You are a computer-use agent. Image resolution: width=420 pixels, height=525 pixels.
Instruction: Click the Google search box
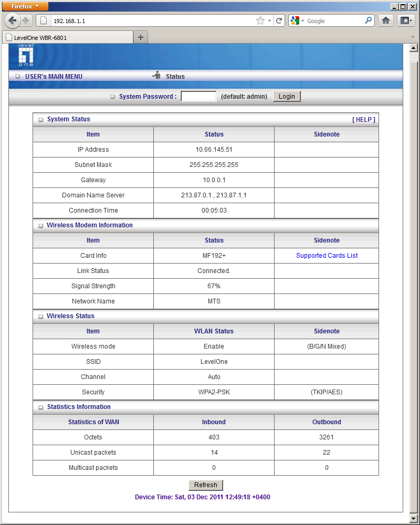tap(334, 21)
